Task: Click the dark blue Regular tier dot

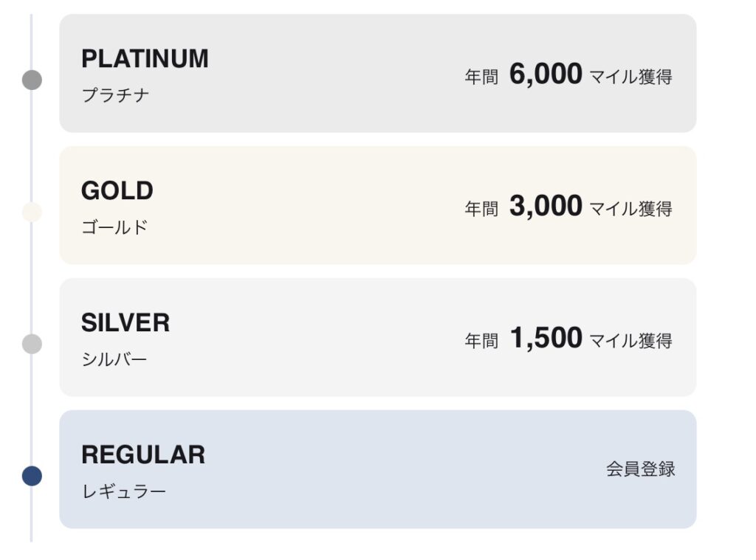Action: click(x=32, y=476)
